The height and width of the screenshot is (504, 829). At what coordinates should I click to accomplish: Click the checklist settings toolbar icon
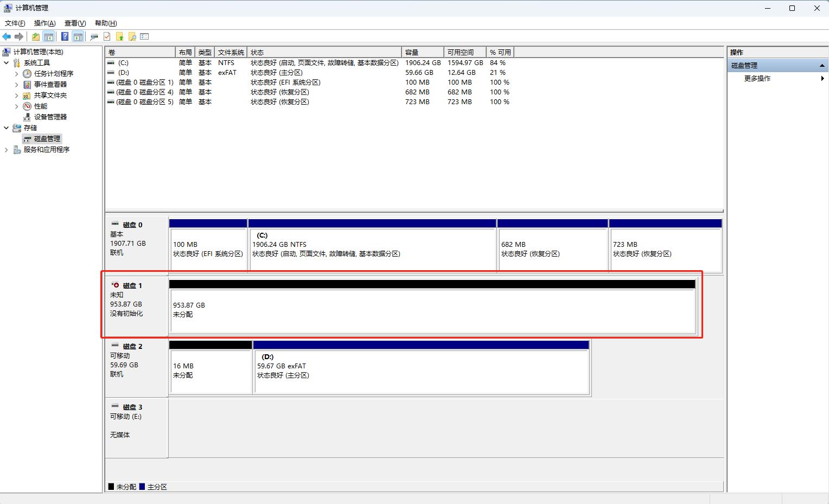144,36
